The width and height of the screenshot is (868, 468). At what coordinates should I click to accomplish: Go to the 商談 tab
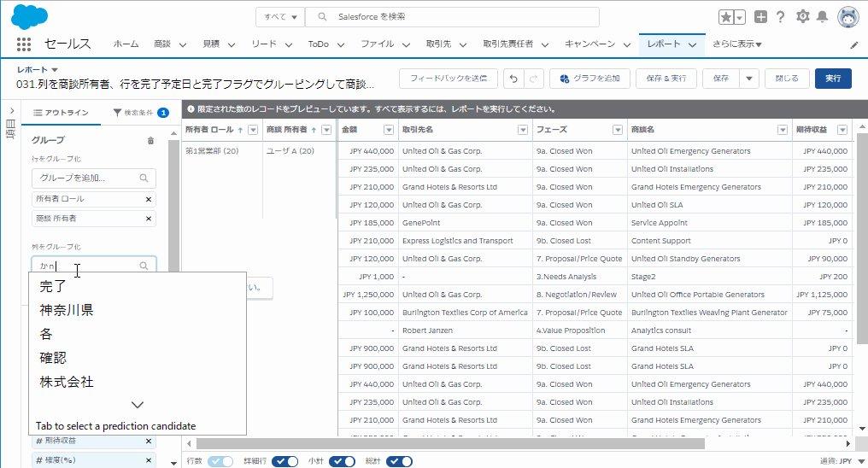pos(162,44)
